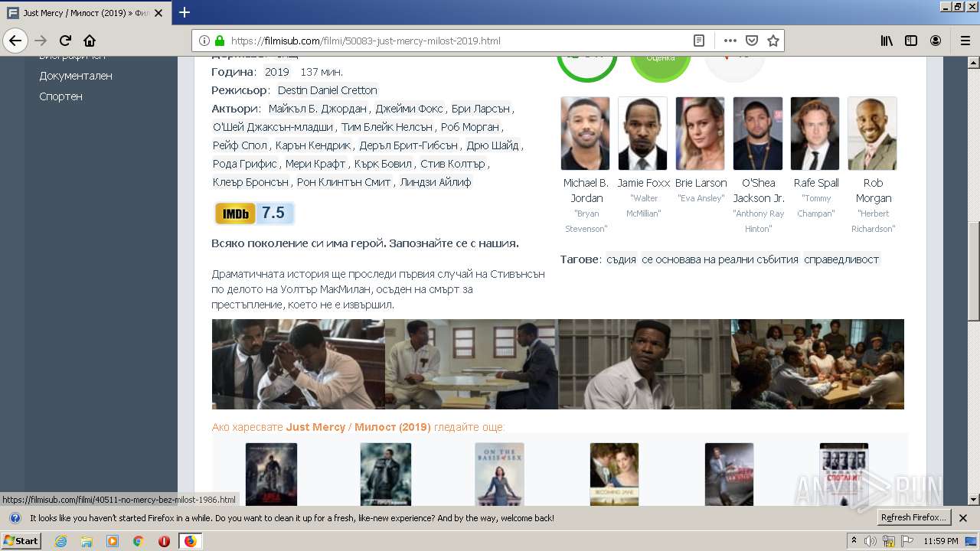Open actor Майкъл Б. Джордан link
980x551 pixels.
318,109
